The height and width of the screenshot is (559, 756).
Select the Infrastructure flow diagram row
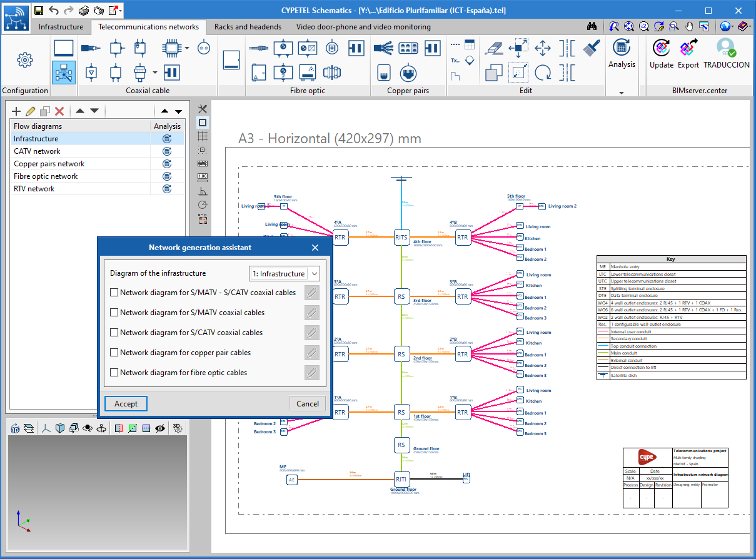tap(98, 139)
